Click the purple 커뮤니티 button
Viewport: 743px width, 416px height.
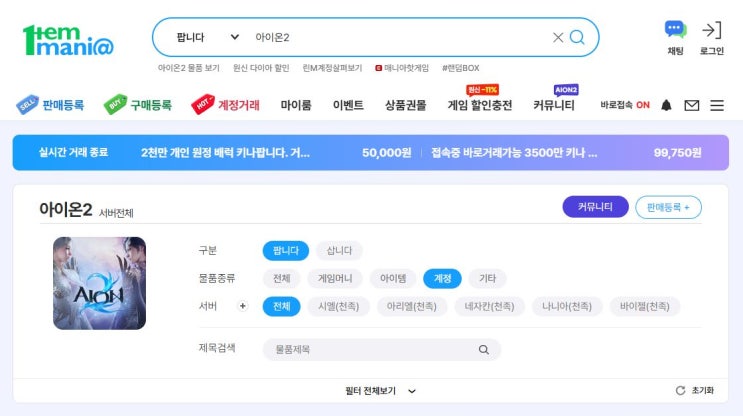(595, 207)
